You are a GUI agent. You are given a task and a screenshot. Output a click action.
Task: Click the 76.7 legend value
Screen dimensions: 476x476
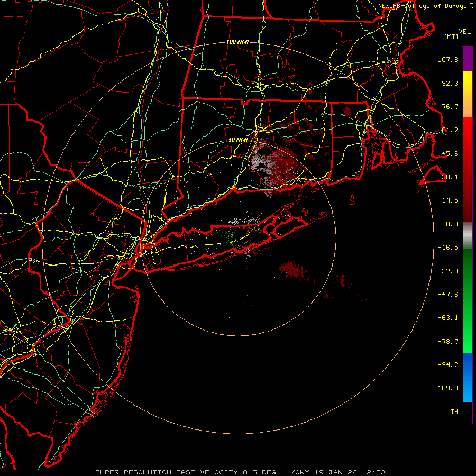[450, 106]
